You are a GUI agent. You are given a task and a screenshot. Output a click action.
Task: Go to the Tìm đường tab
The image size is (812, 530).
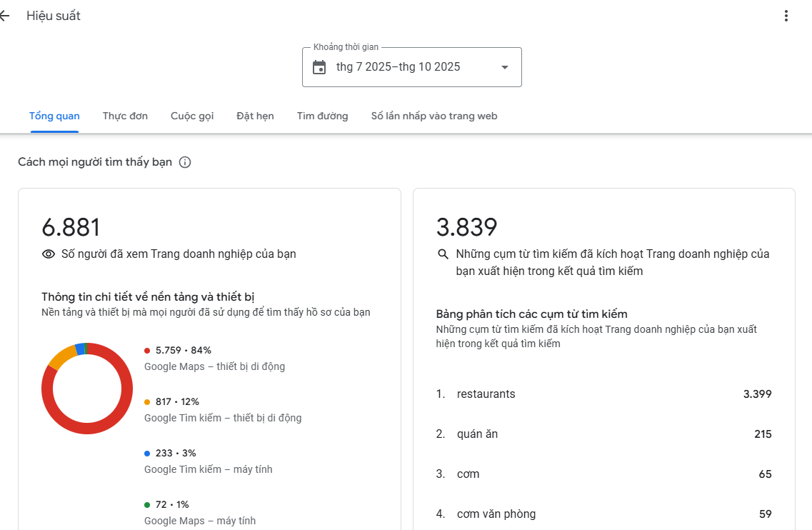322,116
